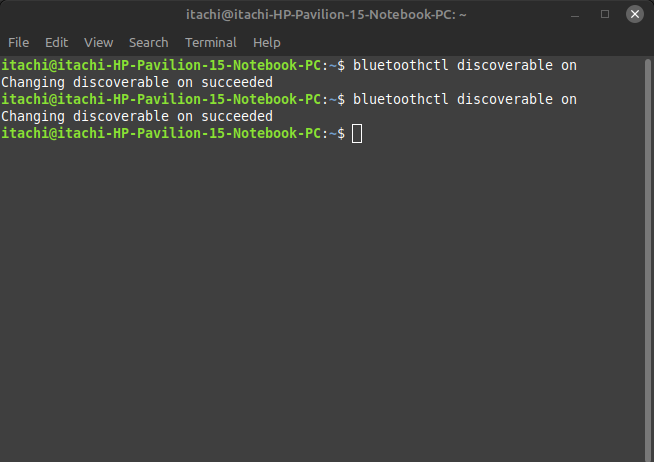Open the Edit menu
Viewport: 654px width, 462px height.
click(x=56, y=43)
